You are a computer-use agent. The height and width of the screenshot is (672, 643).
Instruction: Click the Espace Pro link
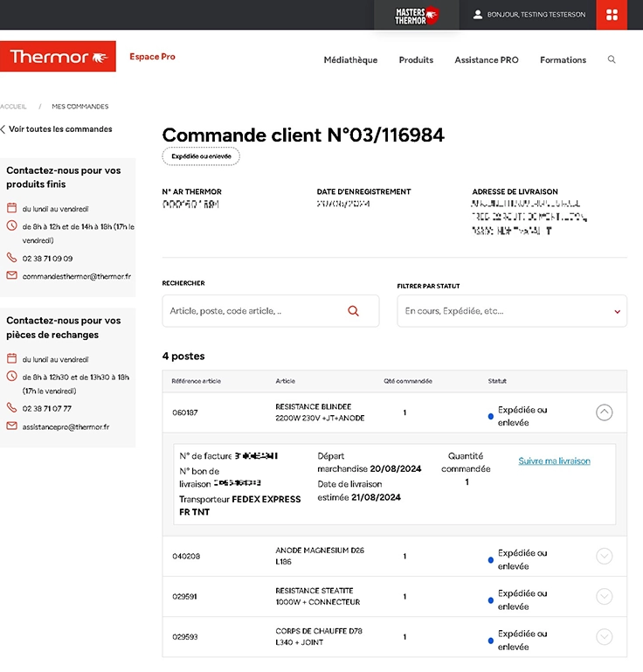pyautogui.click(x=152, y=57)
